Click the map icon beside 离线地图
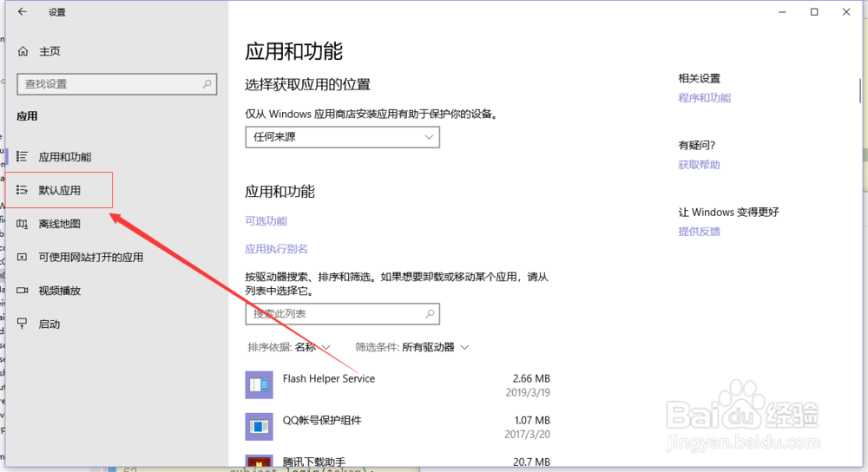Screen dimensions: 868x472 23,224
